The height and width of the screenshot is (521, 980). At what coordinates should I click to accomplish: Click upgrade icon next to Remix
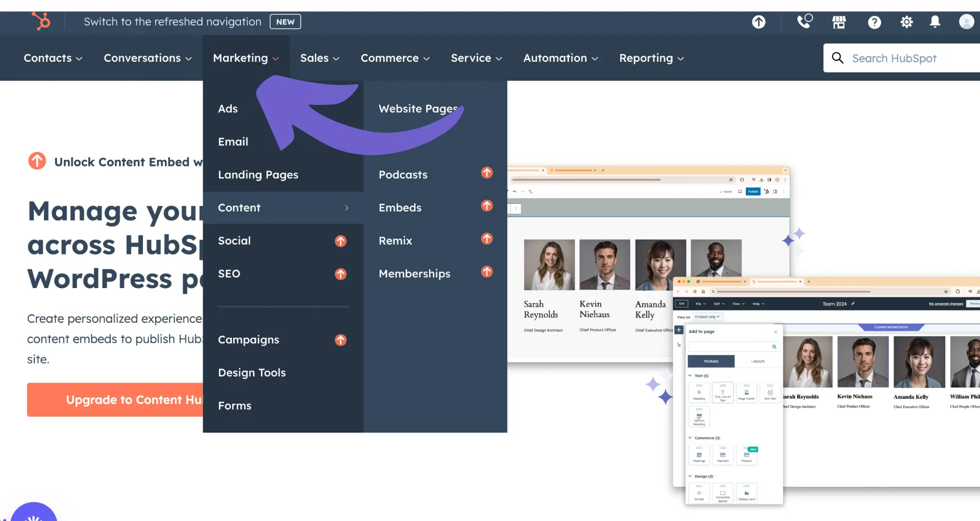tap(487, 239)
